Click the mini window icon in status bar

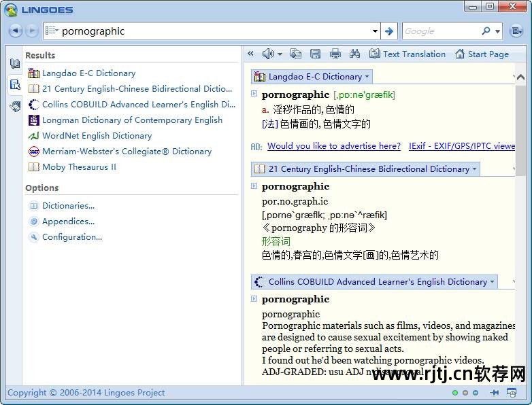coord(512,393)
